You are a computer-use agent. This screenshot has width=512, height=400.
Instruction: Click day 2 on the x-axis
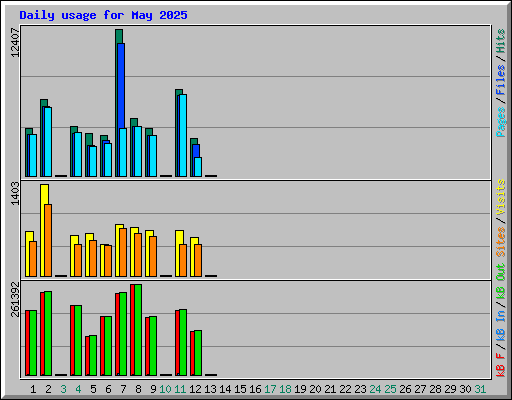(48, 389)
